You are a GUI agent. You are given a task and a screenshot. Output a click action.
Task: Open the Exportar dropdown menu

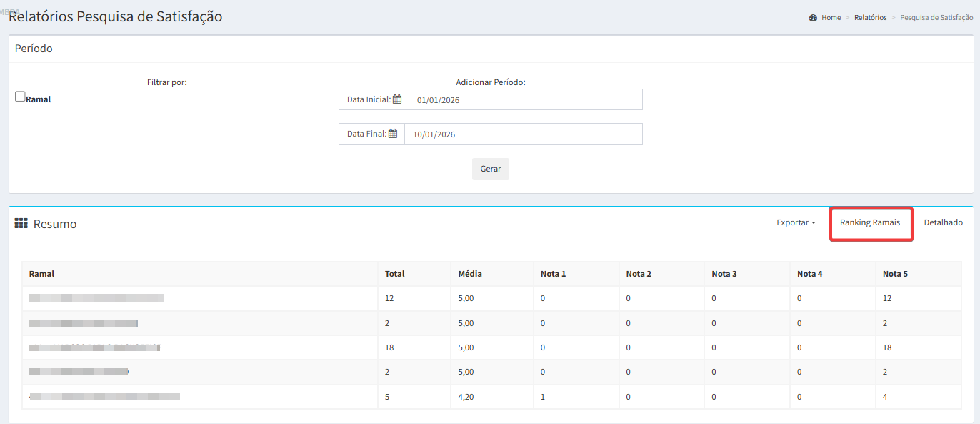point(796,222)
